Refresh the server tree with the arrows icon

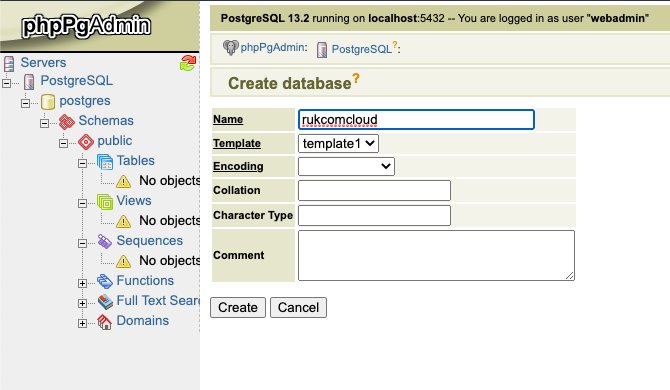click(x=188, y=63)
